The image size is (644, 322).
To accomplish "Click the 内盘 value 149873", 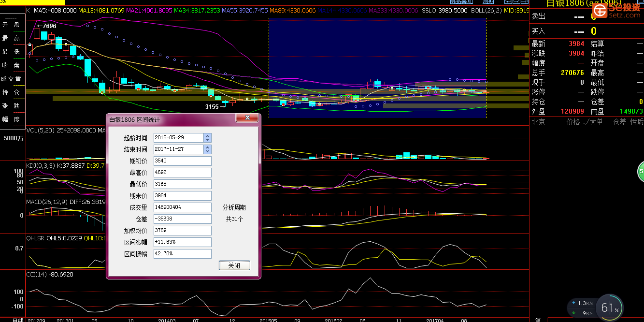I will tap(631, 111).
